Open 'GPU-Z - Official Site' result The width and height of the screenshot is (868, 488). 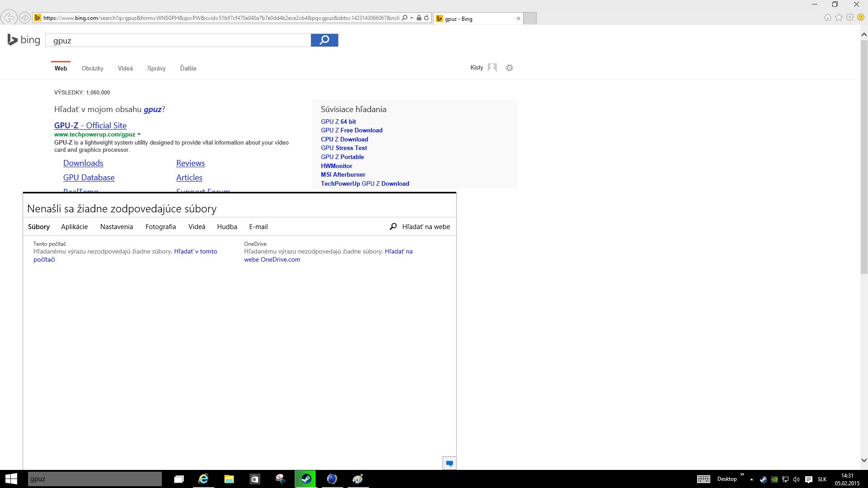pos(90,126)
